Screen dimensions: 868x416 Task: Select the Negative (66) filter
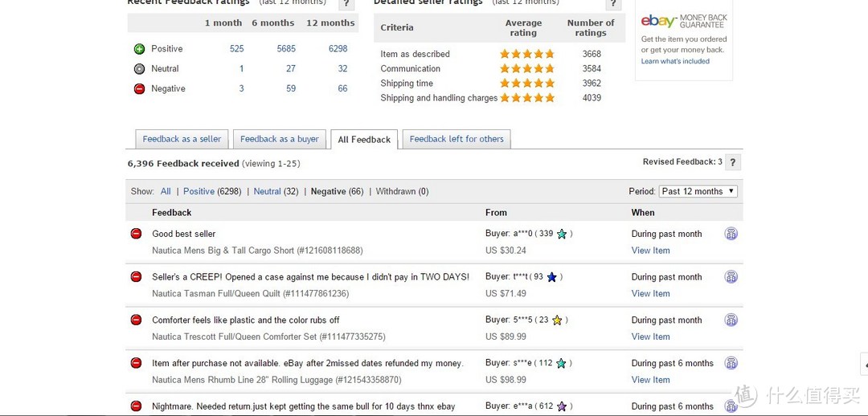tap(337, 191)
